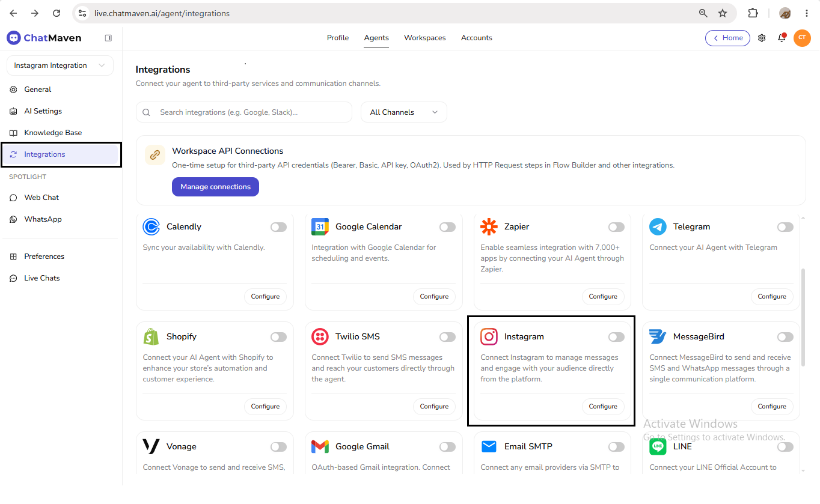Turn on the Zapier toggle
Image resolution: width=820 pixels, height=504 pixels.
pyautogui.click(x=616, y=227)
